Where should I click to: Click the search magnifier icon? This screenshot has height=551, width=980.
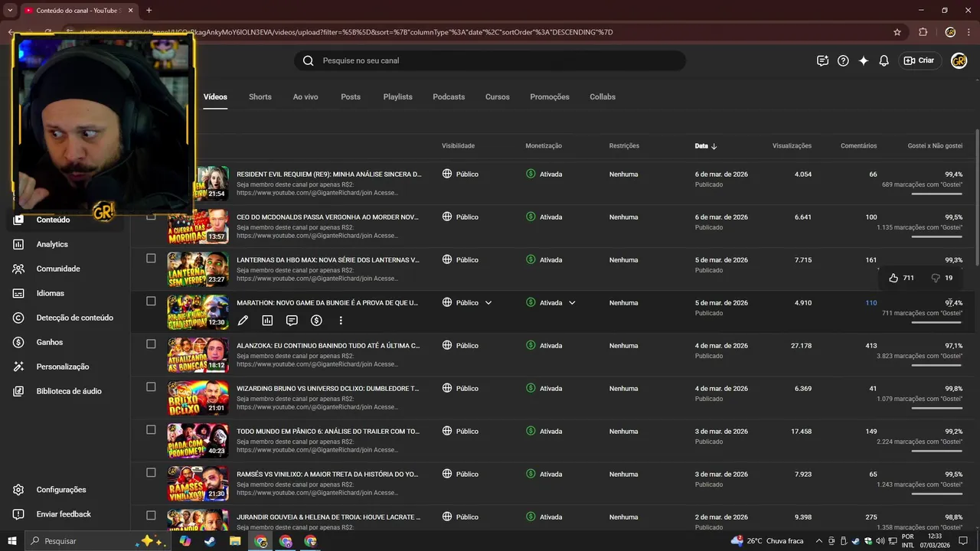pyautogui.click(x=308, y=60)
